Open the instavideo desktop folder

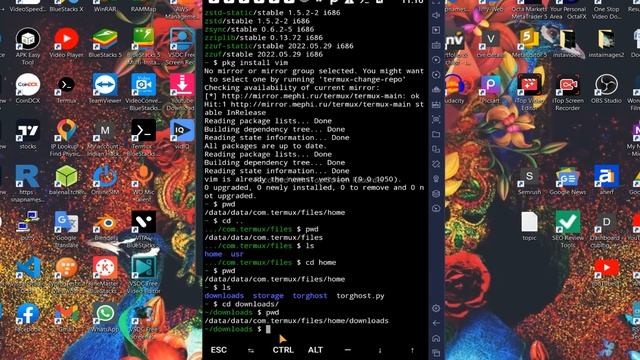[x=568, y=43]
